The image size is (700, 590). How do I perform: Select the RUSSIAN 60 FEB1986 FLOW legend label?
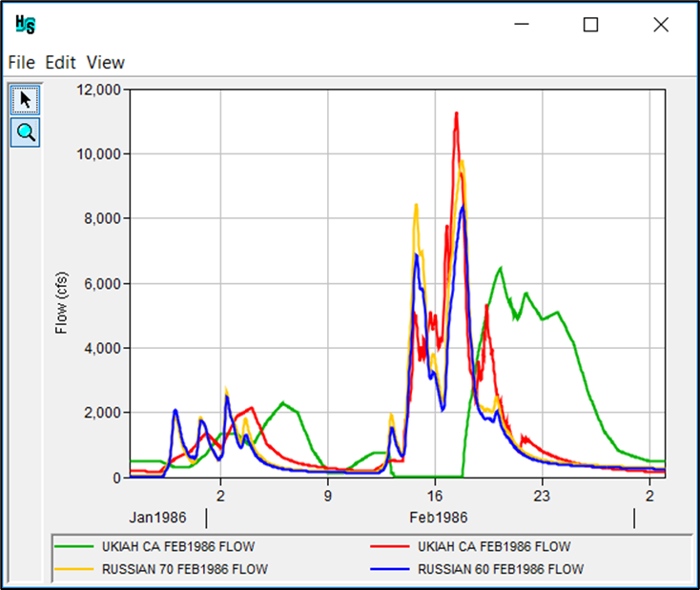click(500, 569)
